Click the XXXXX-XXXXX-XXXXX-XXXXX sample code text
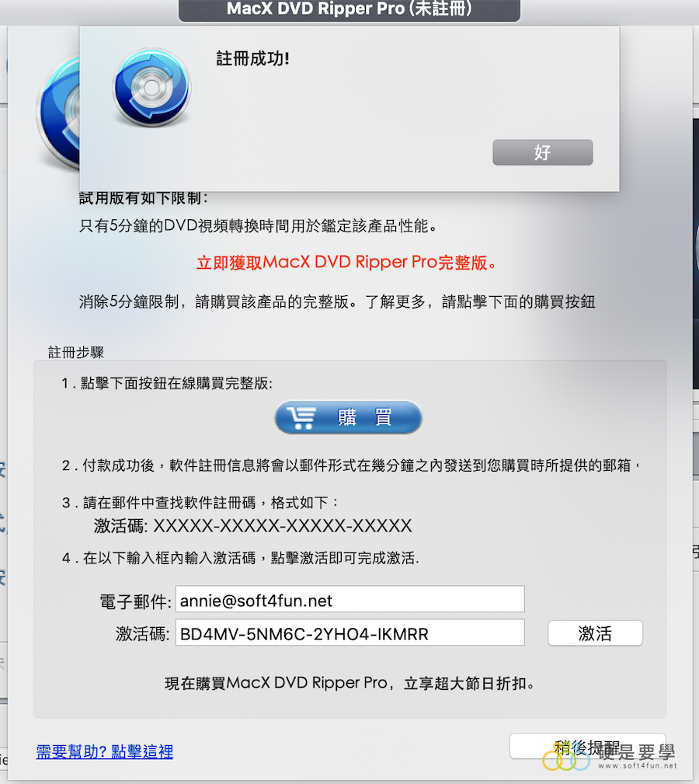 (x=282, y=526)
